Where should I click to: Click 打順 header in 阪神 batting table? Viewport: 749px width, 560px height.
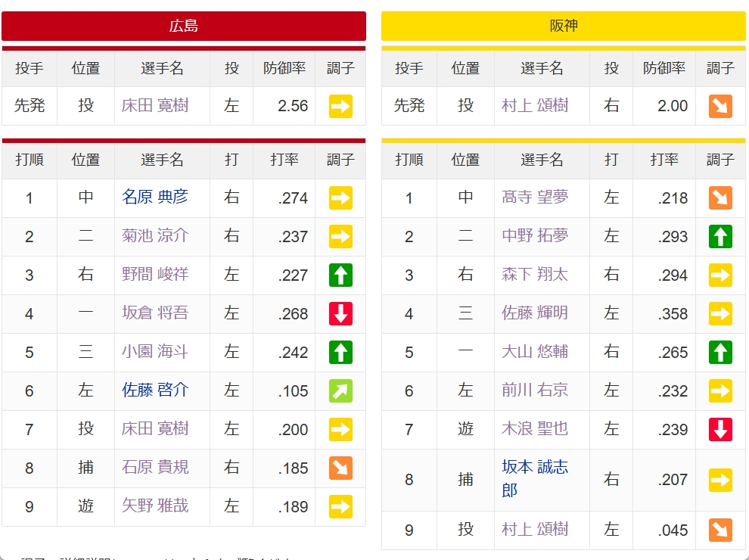[x=409, y=160]
